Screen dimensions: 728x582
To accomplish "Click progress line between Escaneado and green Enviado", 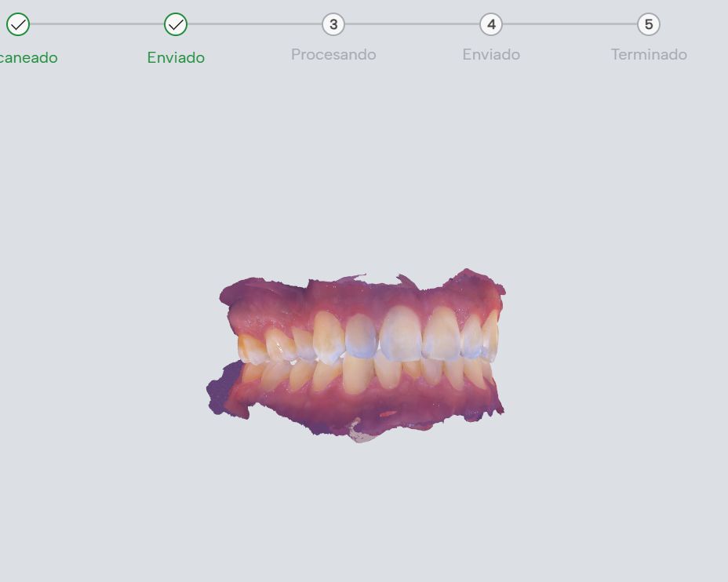I will (97, 24).
